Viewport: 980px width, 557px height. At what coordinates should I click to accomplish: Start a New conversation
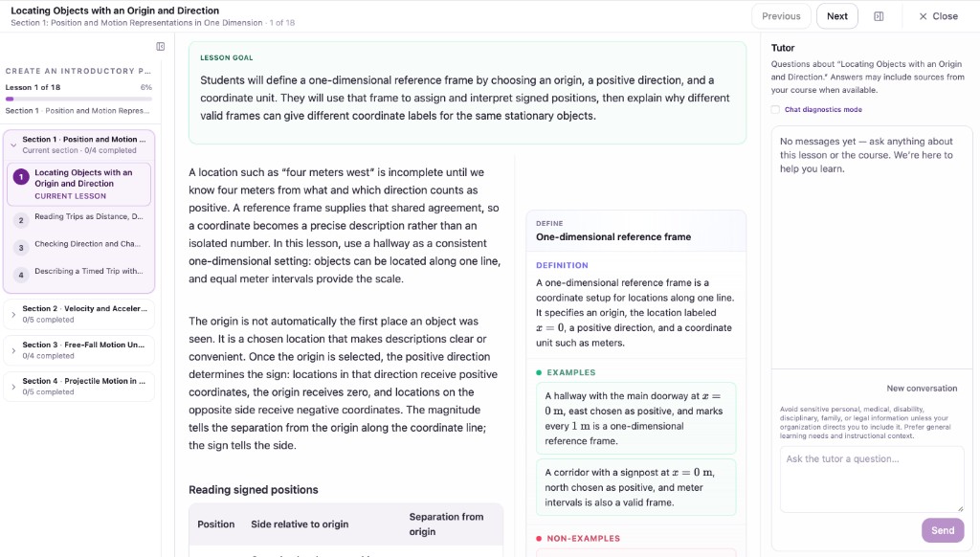click(922, 389)
